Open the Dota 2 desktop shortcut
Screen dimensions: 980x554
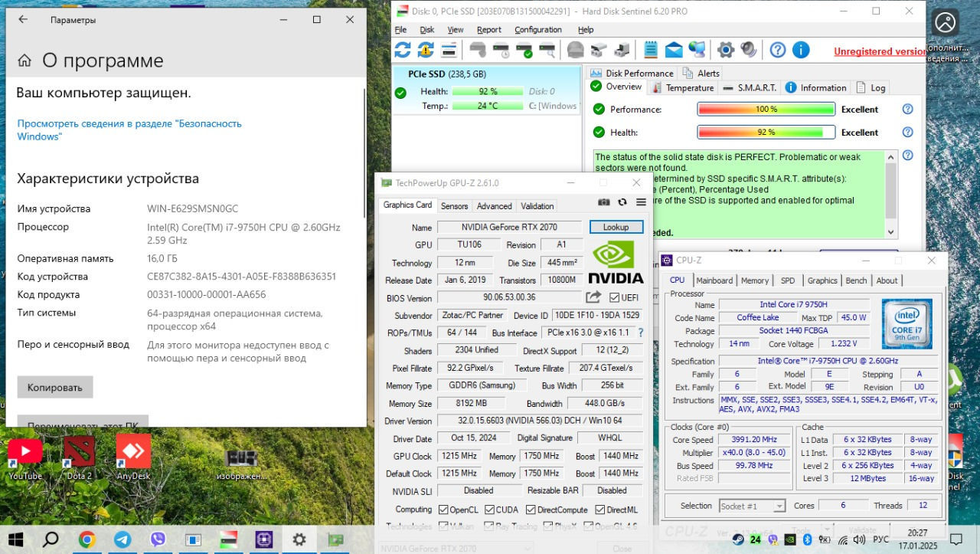point(79,457)
